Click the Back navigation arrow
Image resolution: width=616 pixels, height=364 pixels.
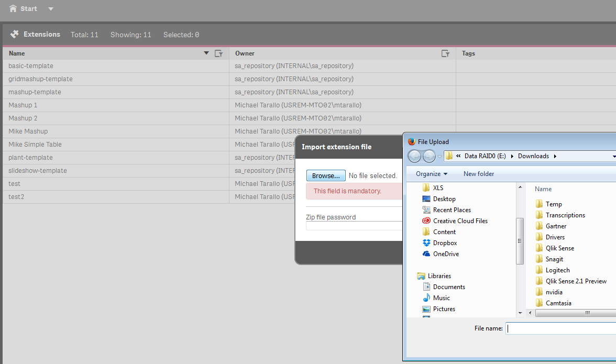click(x=414, y=156)
